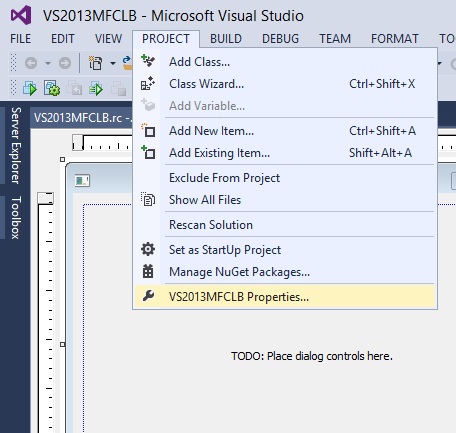Screen dimensions: 456x433
Task: Select Add Existing Item... entry
Action: click(x=285, y=153)
